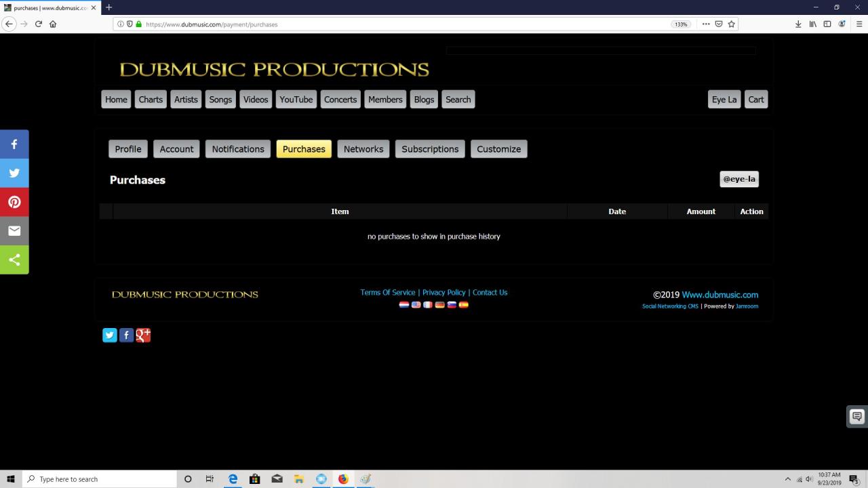Open Concerts in site menu
Viewport: 868px width, 488px height.
point(340,100)
